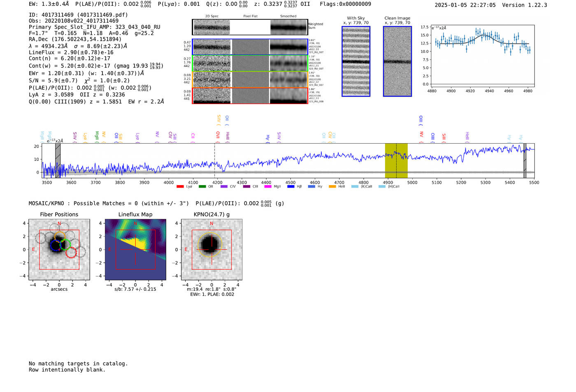Select the red-bordered 2D spectrum row

click(x=250, y=96)
